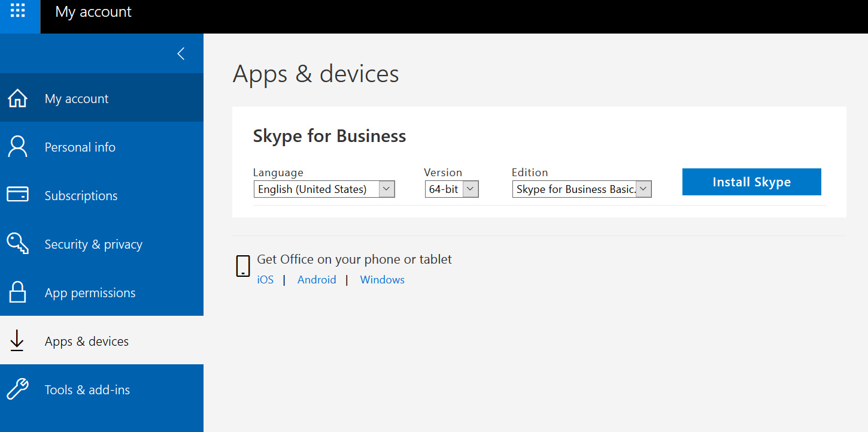Click the Apps & devices page heading
Screen dimensions: 868x432
coord(315,74)
